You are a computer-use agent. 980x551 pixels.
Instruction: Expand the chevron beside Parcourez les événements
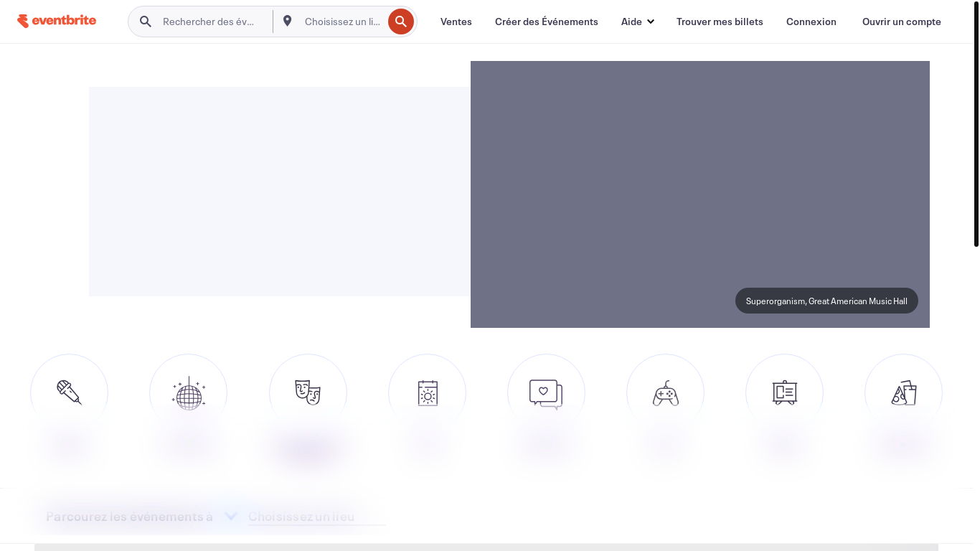click(231, 516)
